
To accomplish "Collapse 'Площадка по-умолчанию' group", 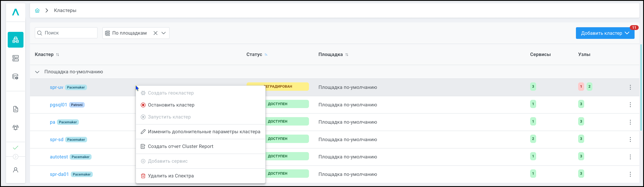I will point(37,72).
